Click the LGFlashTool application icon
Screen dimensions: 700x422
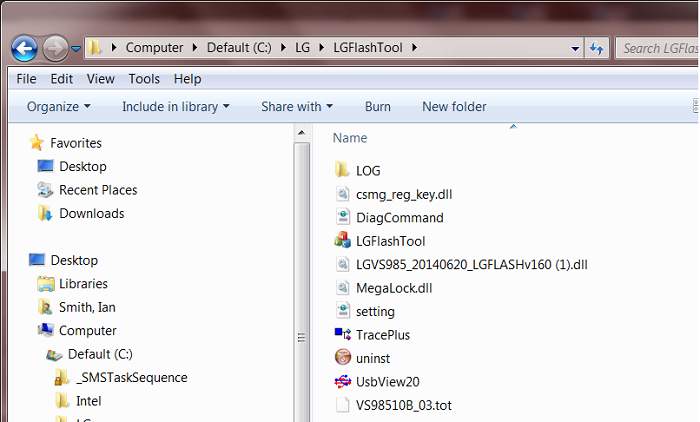pyautogui.click(x=342, y=241)
